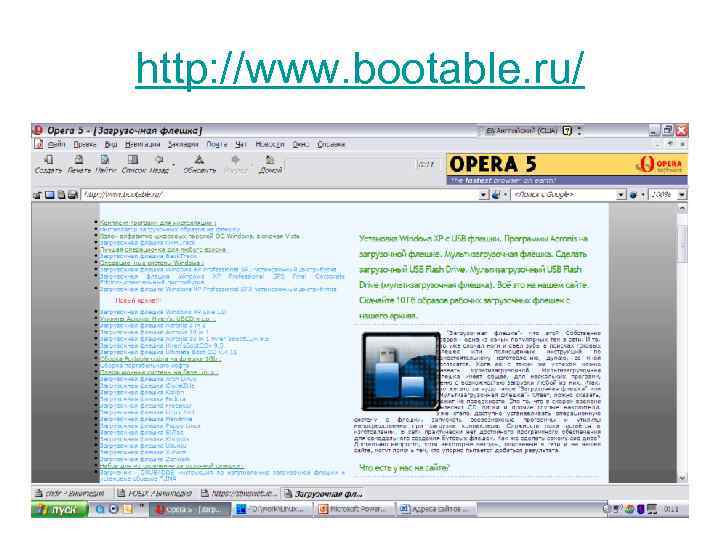Click the document icon left of Файл menu

(x=39, y=144)
